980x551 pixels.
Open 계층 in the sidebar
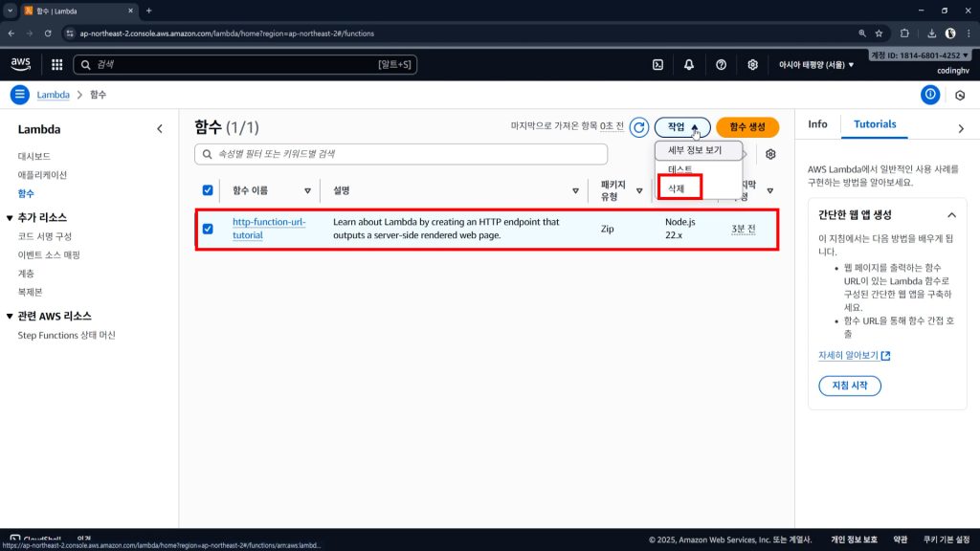click(x=26, y=274)
